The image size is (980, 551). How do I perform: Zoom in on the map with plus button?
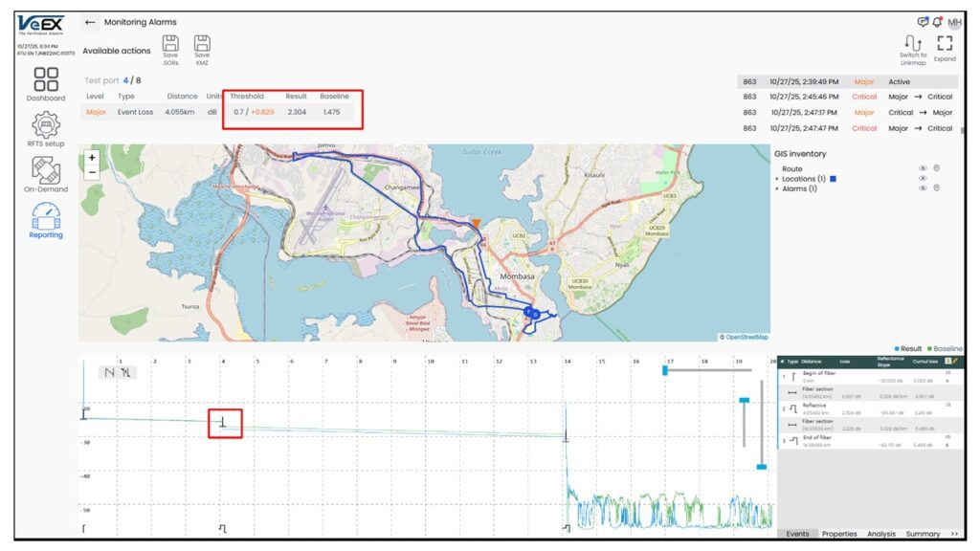tap(92, 157)
